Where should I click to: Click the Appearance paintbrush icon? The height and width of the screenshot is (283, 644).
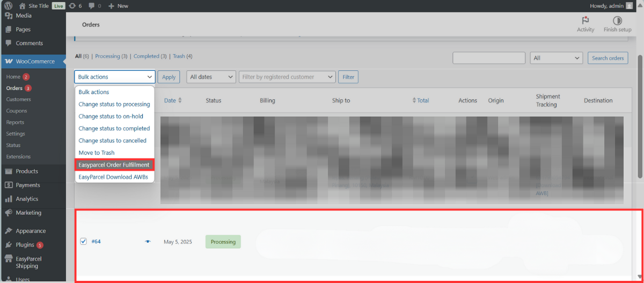(x=9, y=231)
